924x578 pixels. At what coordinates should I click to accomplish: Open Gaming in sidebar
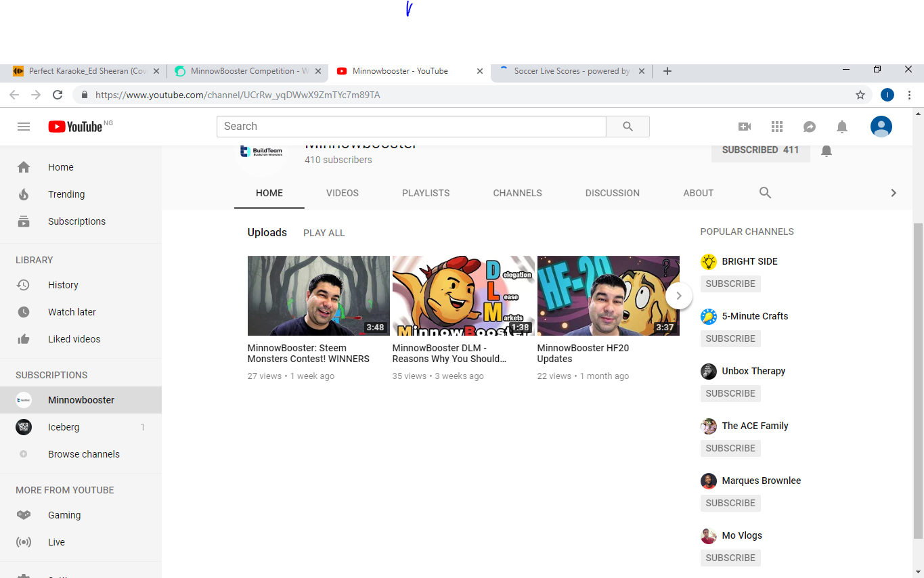pyautogui.click(x=81, y=515)
